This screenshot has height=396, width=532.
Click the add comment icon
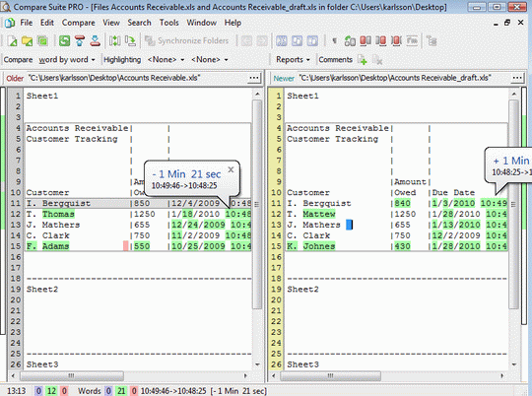tap(363, 60)
